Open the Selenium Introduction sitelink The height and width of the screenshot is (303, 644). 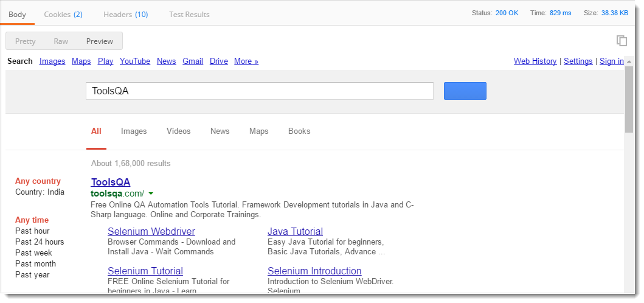pyautogui.click(x=314, y=271)
